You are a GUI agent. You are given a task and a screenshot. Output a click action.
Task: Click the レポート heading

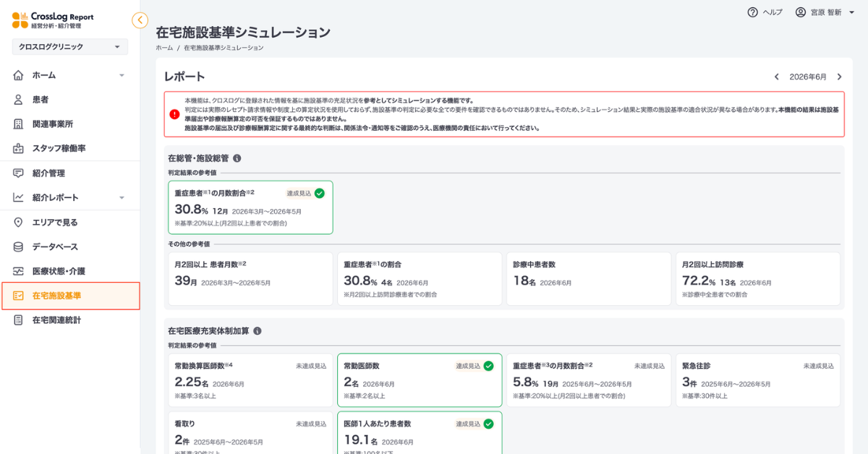click(x=184, y=77)
